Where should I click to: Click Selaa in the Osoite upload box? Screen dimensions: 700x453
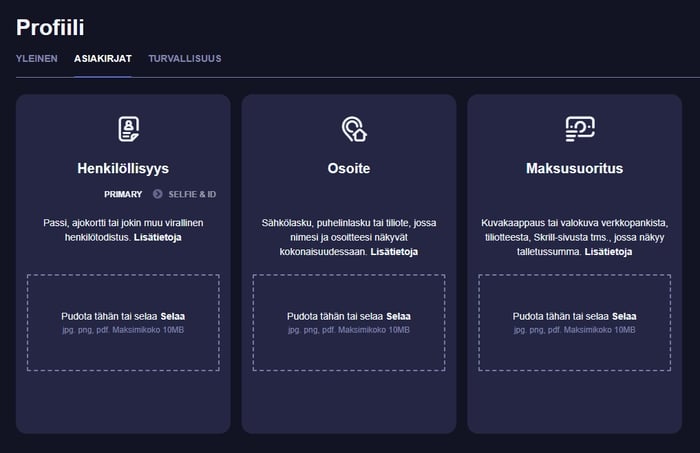[398, 316]
